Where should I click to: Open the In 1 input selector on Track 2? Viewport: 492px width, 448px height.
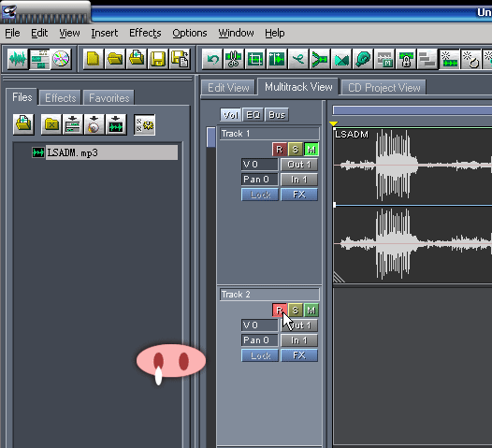coord(299,340)
